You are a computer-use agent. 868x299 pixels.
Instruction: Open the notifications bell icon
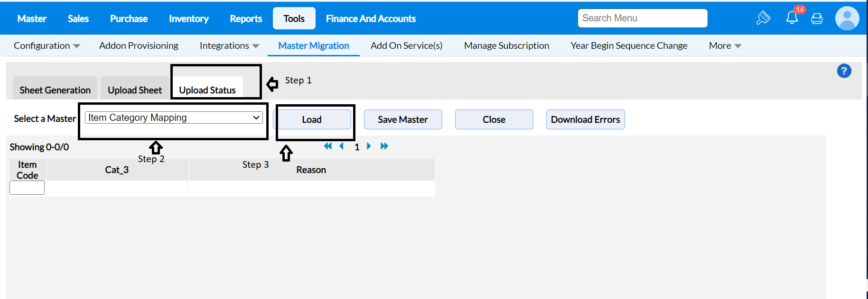pyautogui.click(x=792, y=18)
